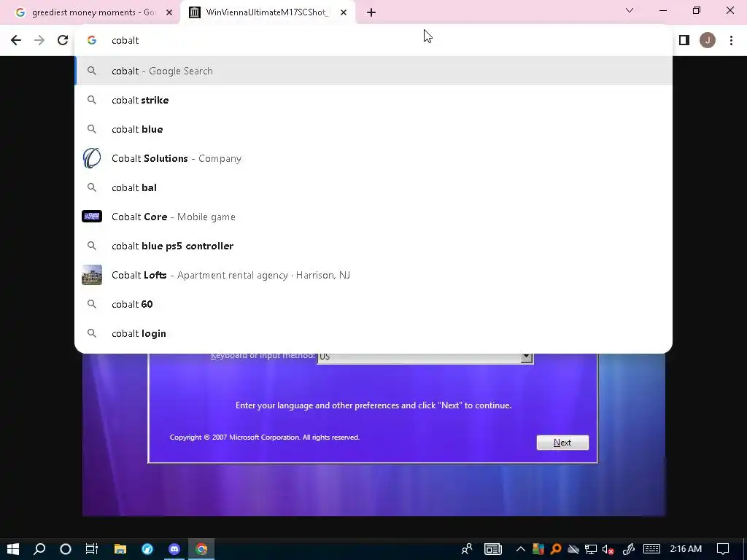Viewport: 747px width, 560px height.
Task: Click the Cobalt Lofts building thumbnail
Action: point(92,275)
